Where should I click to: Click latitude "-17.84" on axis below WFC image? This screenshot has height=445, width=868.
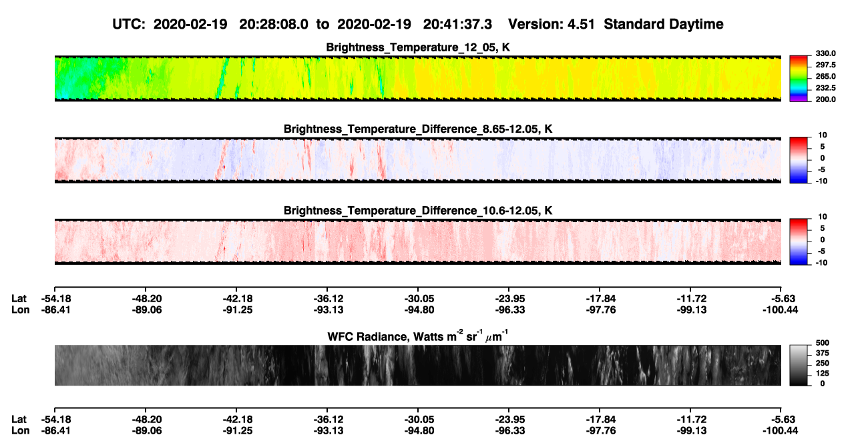599,420
